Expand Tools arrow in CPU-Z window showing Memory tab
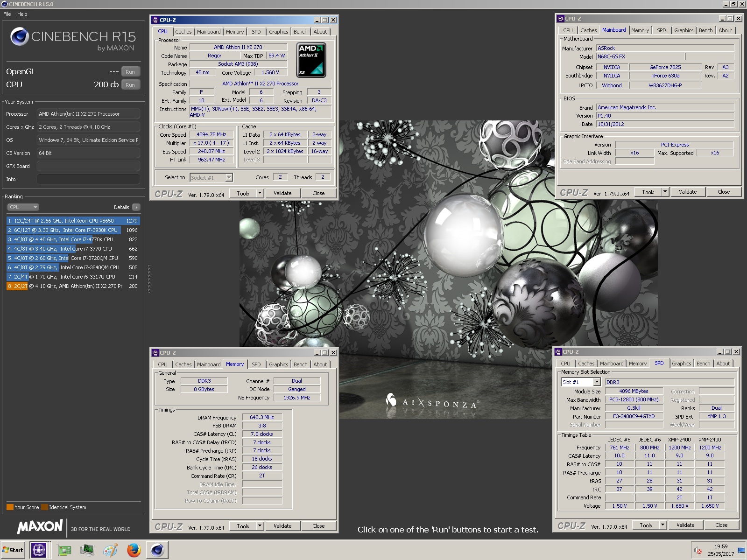This screenshot has height=560, width=747. pyautogui.click(x=260, y=526)
